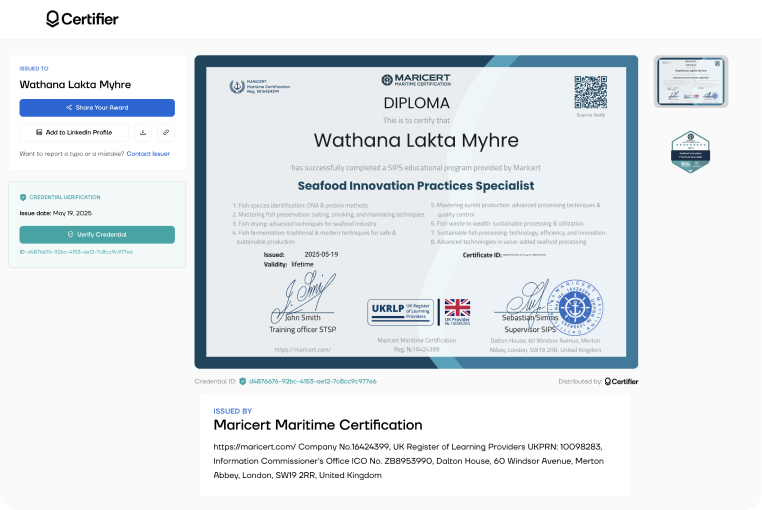Select the credential ID in the verification panel
This screenshot has width=762, height=510.
(76, 252)
